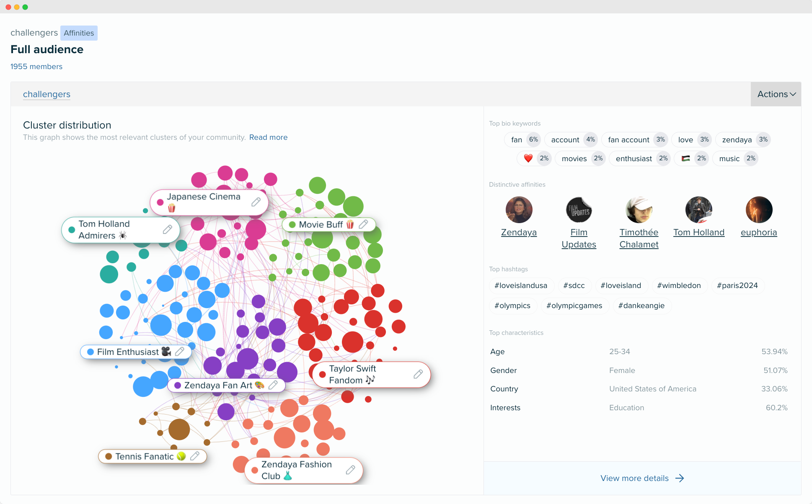Click the Read more link for cluster distribution
Image resolution: width=812 pixels, height=504 pixels.
269,137
